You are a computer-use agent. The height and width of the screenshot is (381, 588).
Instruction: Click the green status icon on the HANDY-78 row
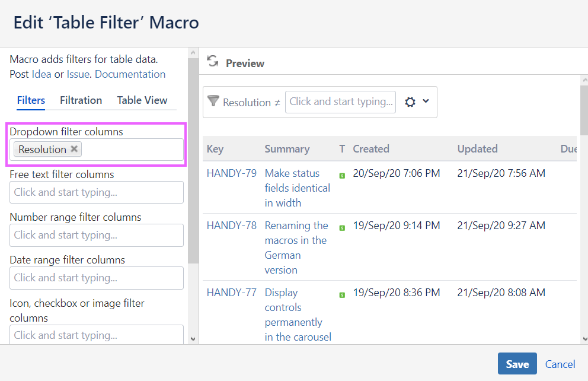point(342,228)
